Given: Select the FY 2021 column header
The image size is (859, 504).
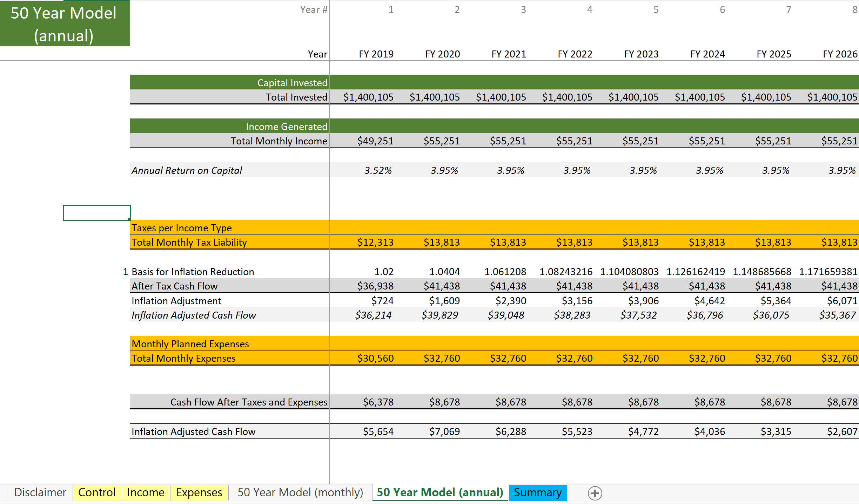Looking at the screenshot, I should point(509,54).
